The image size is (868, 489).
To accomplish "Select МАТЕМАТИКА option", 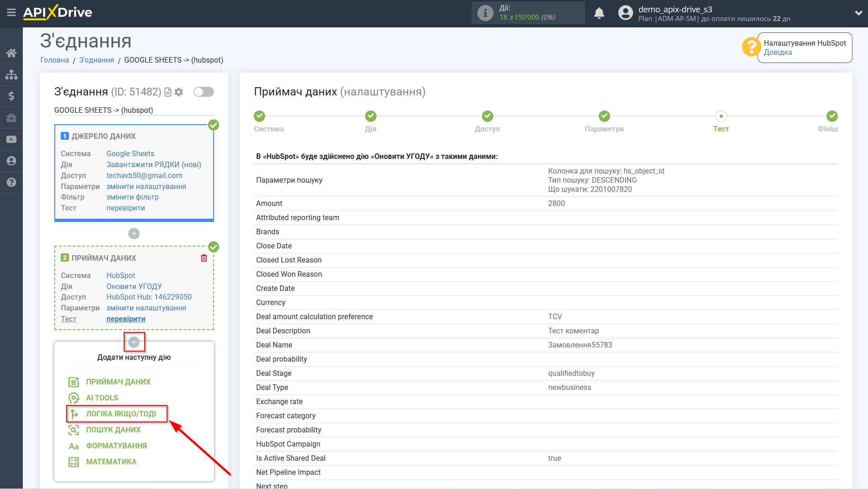I will (x=111, y=462).
